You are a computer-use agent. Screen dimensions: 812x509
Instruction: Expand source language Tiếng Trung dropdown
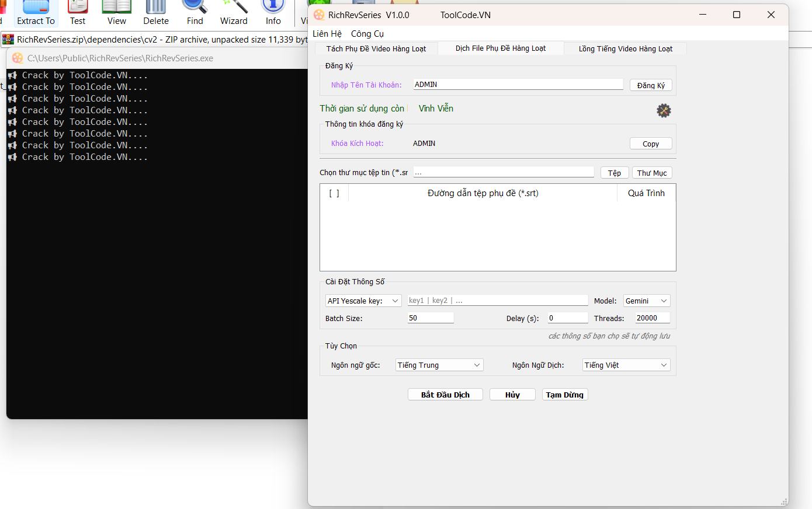click(439, 365)
